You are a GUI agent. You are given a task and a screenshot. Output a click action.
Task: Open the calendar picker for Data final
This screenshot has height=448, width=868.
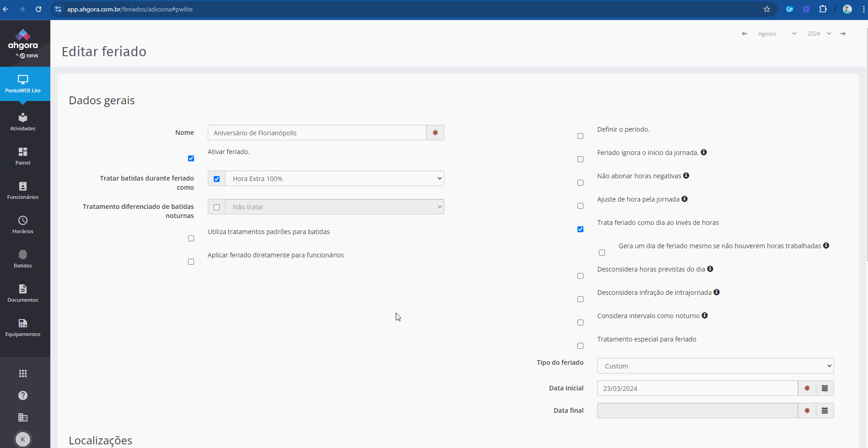pyautogui.click(x=825, y=411)
